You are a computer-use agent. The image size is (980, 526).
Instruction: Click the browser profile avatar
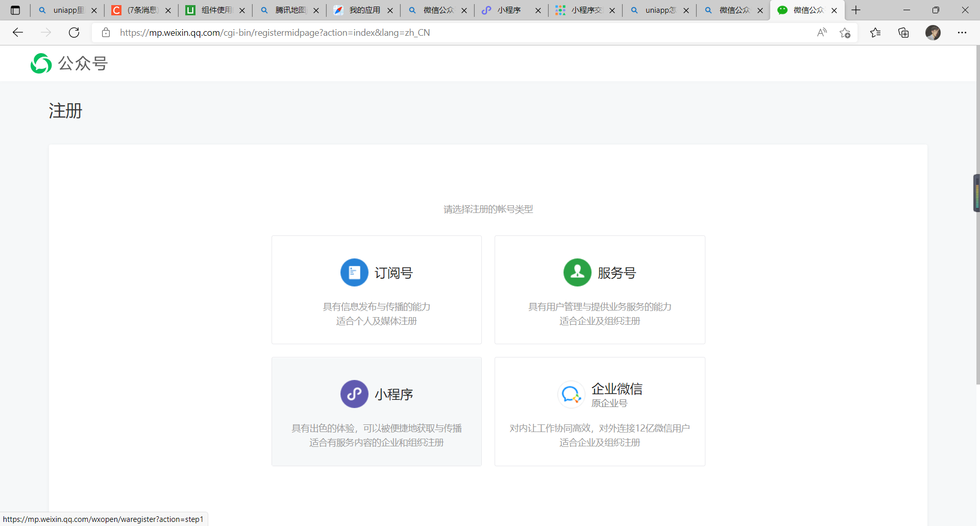pyautogui.click(x=934, y=32)
